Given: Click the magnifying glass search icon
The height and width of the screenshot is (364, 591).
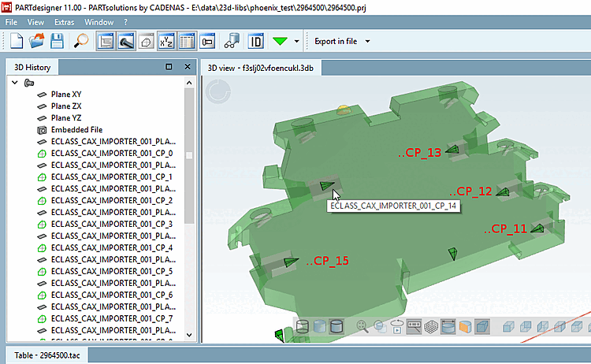Looking at the screenshot, I should pos(81,41).
